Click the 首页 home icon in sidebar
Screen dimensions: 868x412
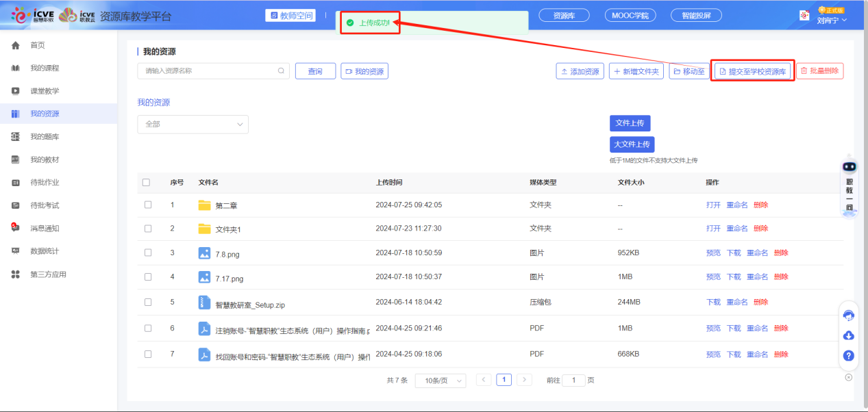15,45
